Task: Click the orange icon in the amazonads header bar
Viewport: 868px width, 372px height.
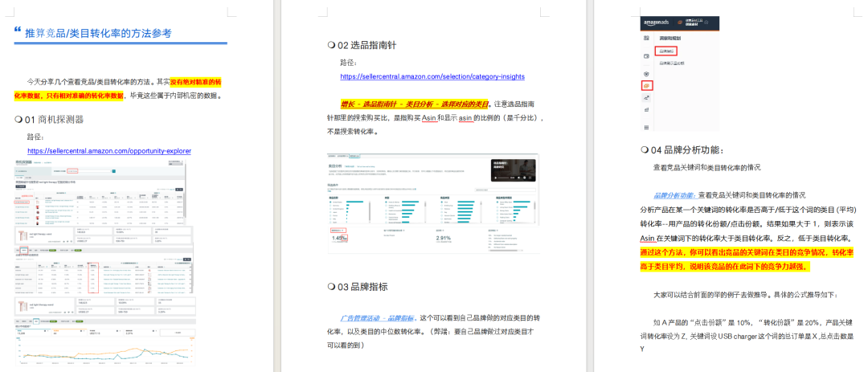Action: (x=679, y=22)
